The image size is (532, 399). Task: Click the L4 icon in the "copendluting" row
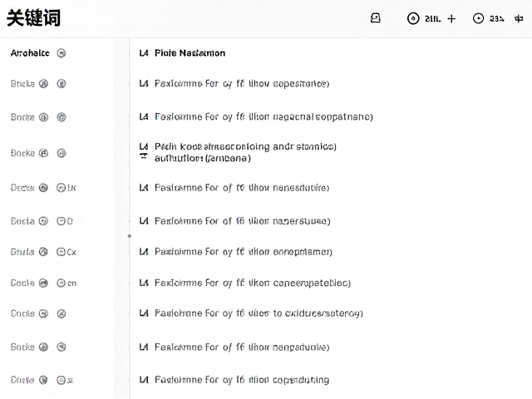pos(144,380)
